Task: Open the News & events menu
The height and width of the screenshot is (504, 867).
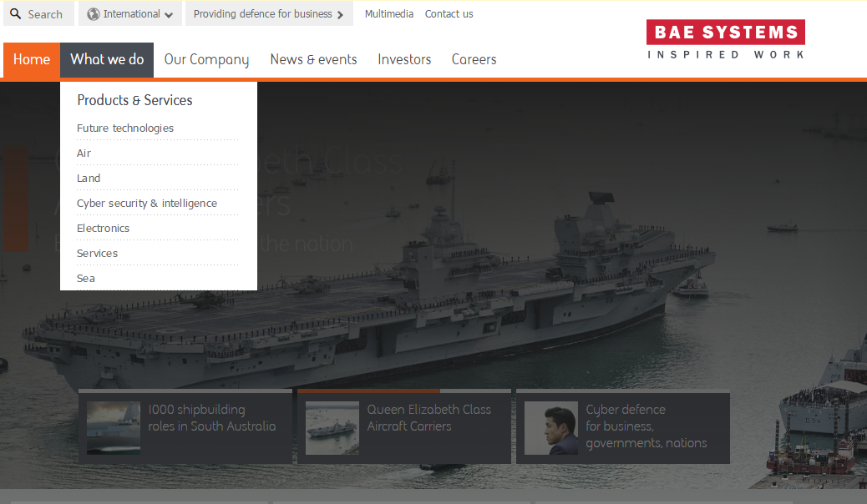Action: (313, 60)
